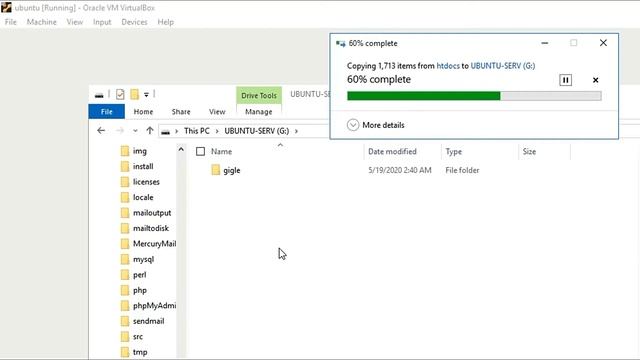This screenshot has width=640, height=360.
Task: Open the Customize Quick Access Toolbar dropdown
Action: 146,94
